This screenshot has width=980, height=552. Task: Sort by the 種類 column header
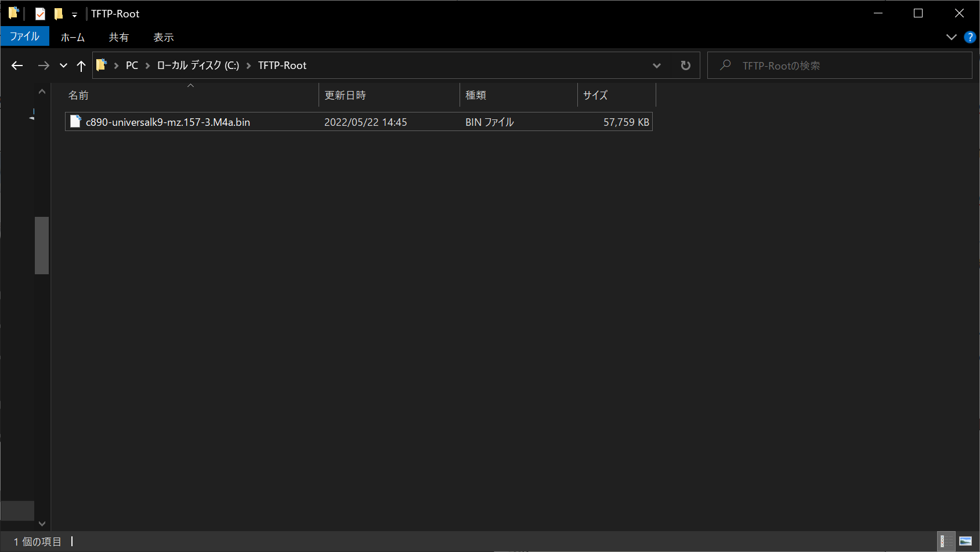519,95
